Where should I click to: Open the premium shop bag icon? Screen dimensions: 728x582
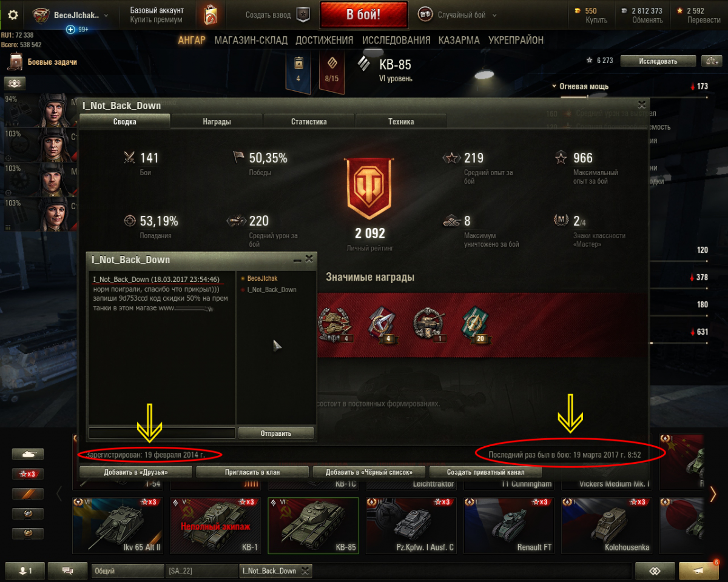point(210,15)
